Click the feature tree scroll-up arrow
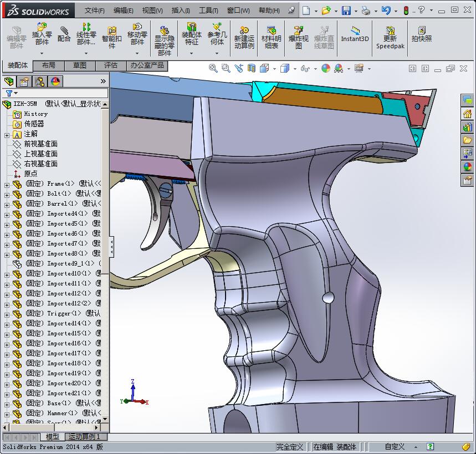Viewport: 476px width, 454px height. click(x=105, y=104)
